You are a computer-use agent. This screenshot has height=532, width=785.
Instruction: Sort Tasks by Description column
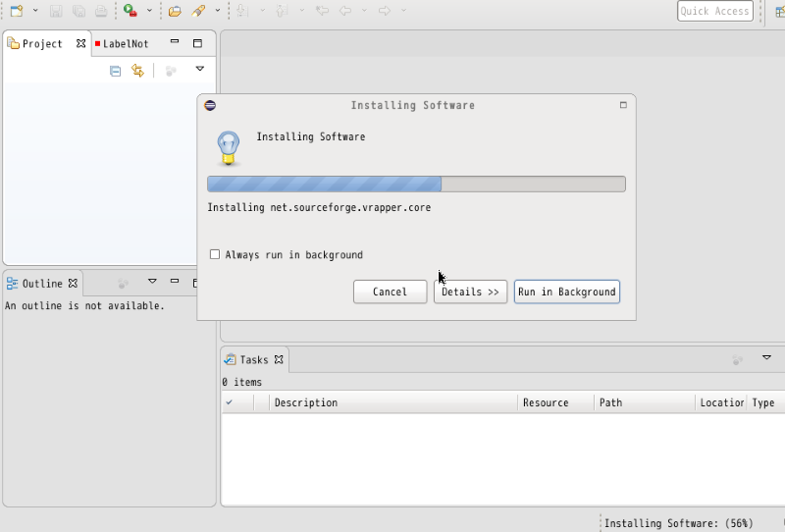click(393, 402)
